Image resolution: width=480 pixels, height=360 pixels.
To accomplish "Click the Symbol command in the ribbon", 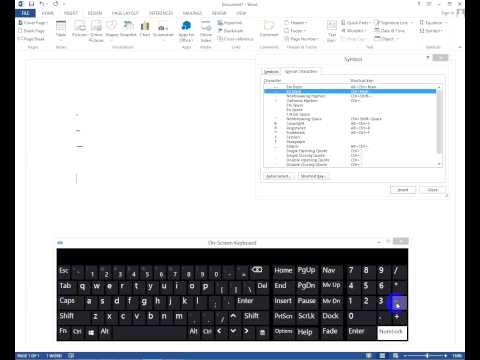I will click(x=431, y=31).
